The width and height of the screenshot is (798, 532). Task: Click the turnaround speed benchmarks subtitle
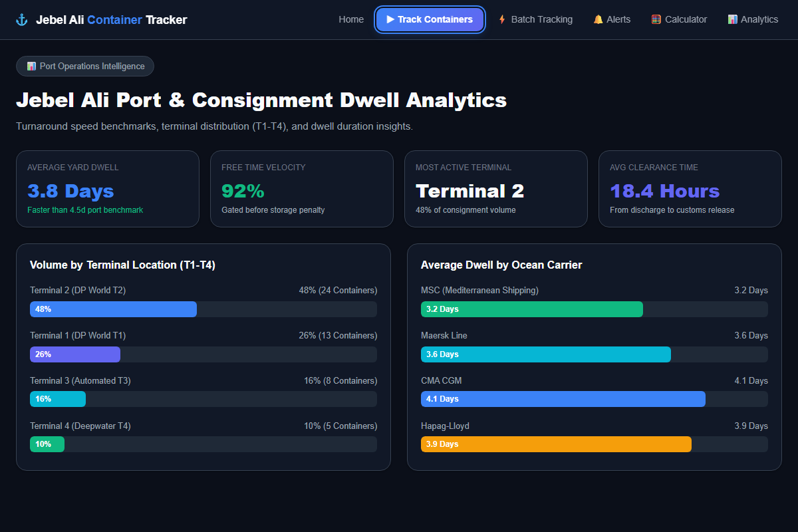click(x=214, y=126)
